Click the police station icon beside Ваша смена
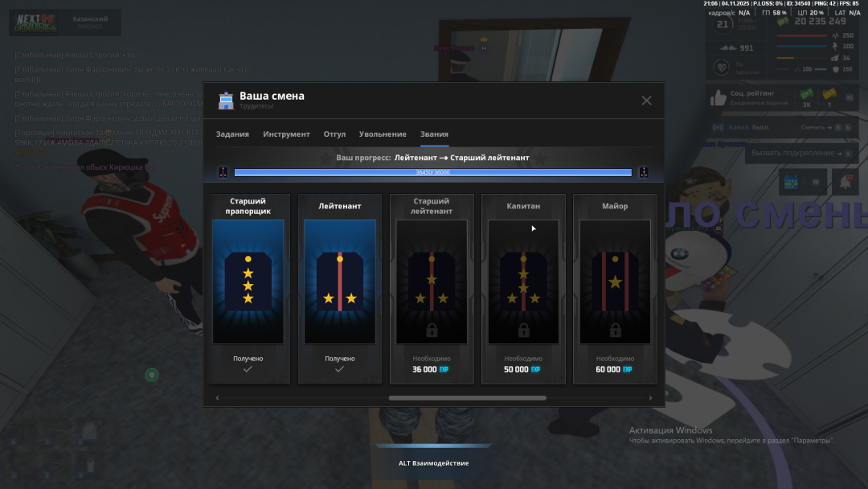Screen dimensions: 868x489 (226, 101)
